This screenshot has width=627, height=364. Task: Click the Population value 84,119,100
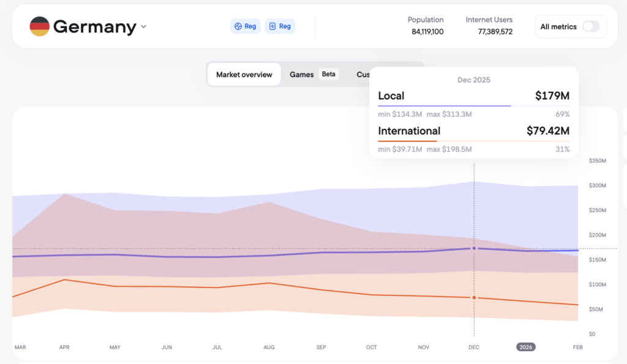click(427, 32)
